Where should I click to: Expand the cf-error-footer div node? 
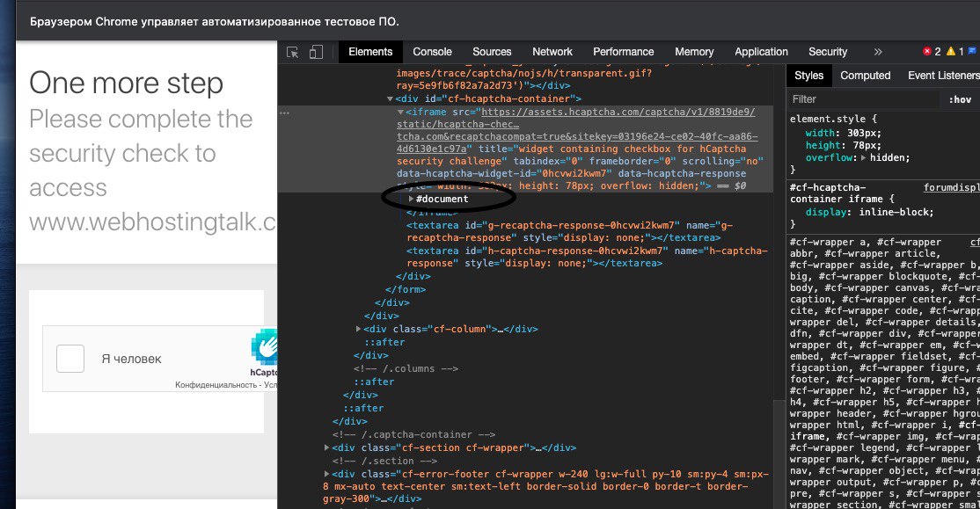pos(327,474)
